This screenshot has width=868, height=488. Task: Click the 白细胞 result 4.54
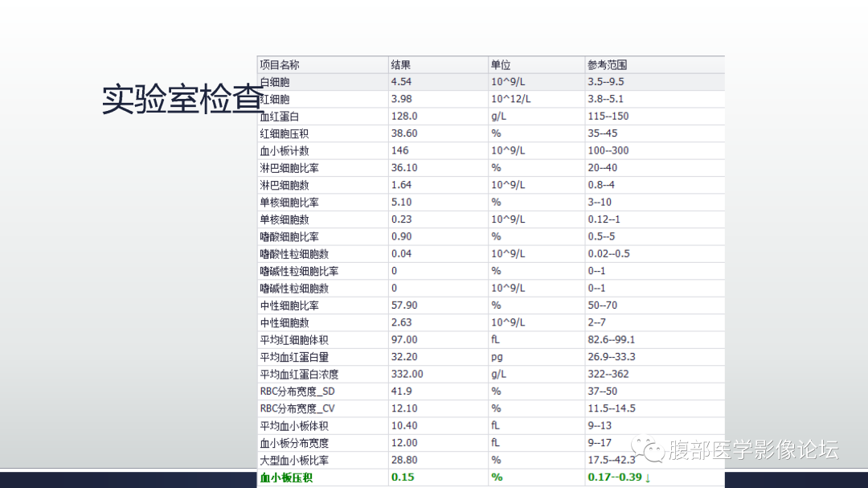401,82
